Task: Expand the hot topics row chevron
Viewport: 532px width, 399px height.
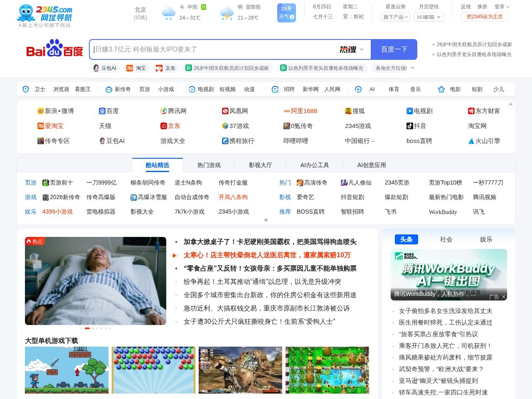Action: (412, 68)
